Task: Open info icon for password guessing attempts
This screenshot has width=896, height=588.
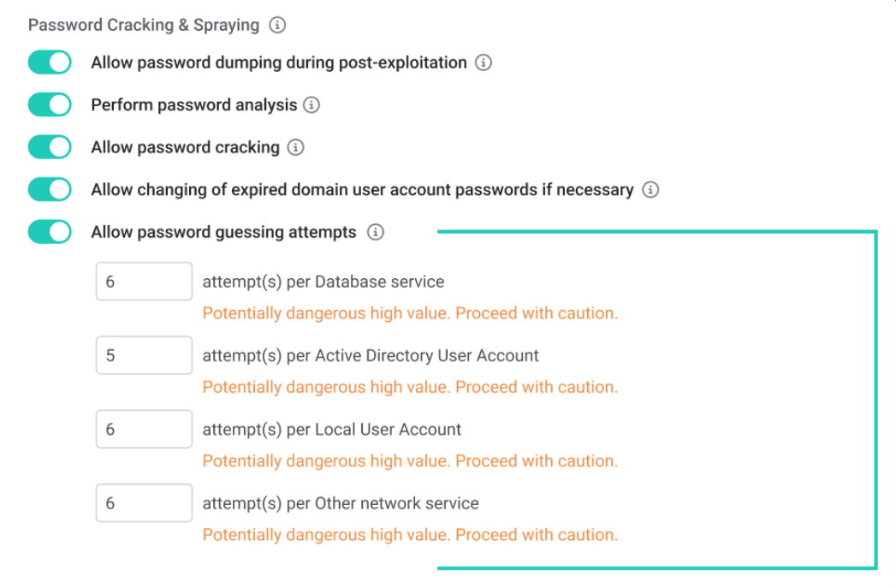Action: click(375, 232)
